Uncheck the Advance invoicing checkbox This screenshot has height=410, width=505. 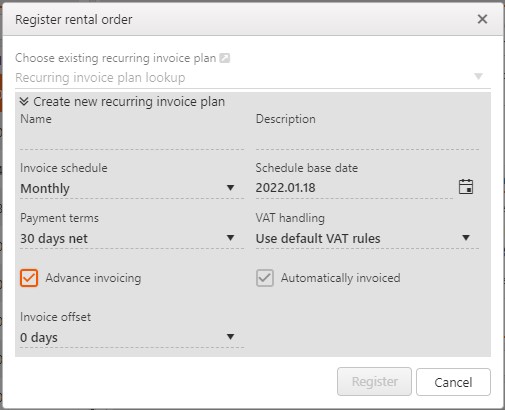point(29,278)
